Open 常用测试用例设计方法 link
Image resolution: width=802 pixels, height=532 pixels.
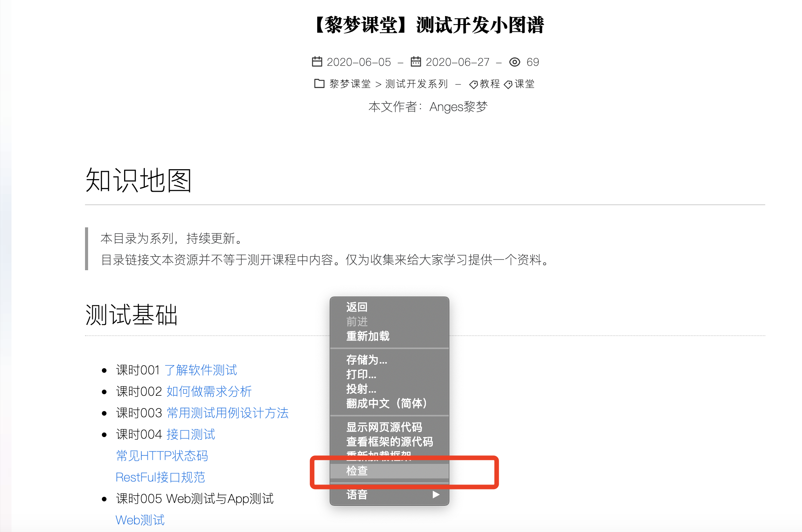(x=228, y=413)
